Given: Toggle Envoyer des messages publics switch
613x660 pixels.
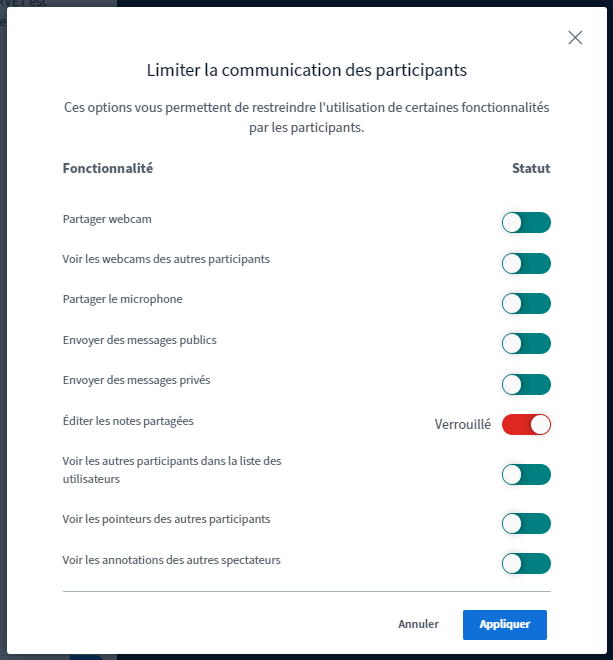Looking at the screenshot, I should 526,344.
